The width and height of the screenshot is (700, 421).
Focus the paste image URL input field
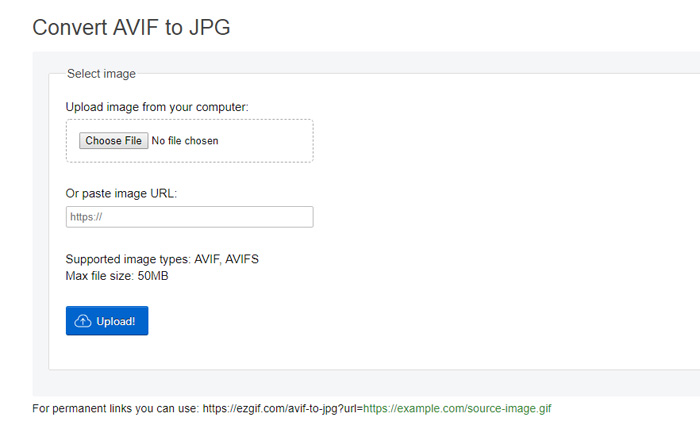189,217
